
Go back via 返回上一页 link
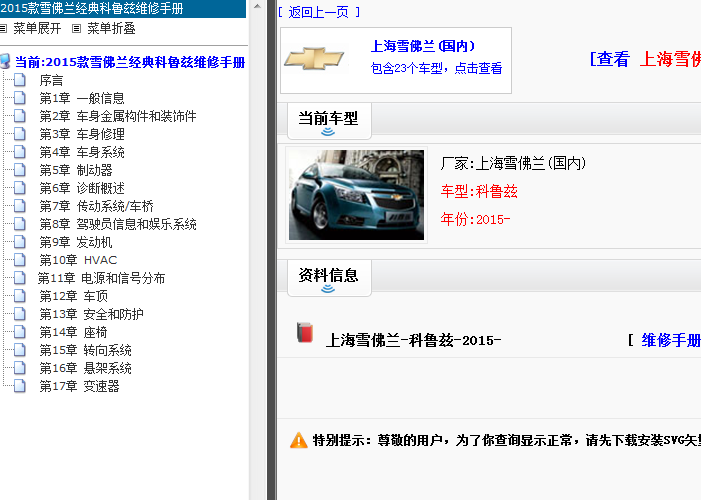(318, 12)
